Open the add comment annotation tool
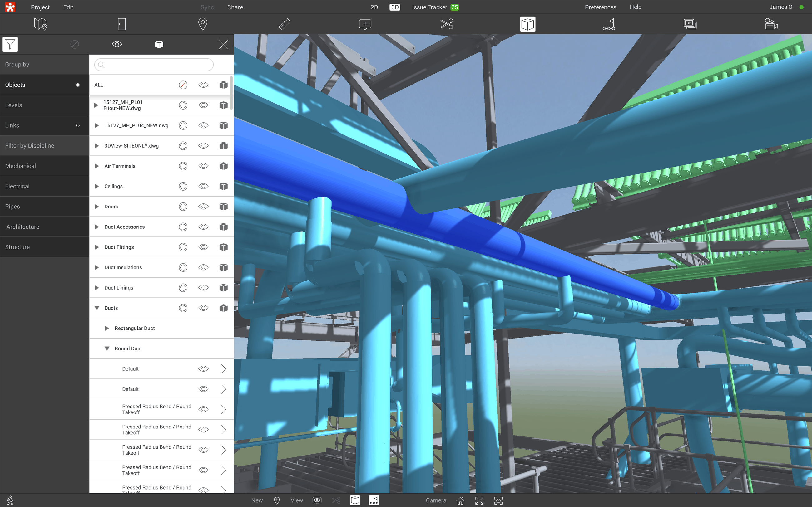 point(365,24)
